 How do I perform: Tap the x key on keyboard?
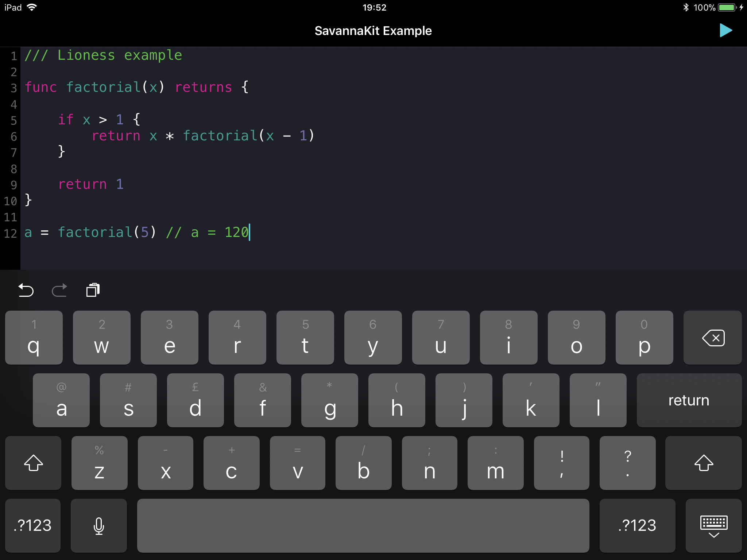pos(166,463)
